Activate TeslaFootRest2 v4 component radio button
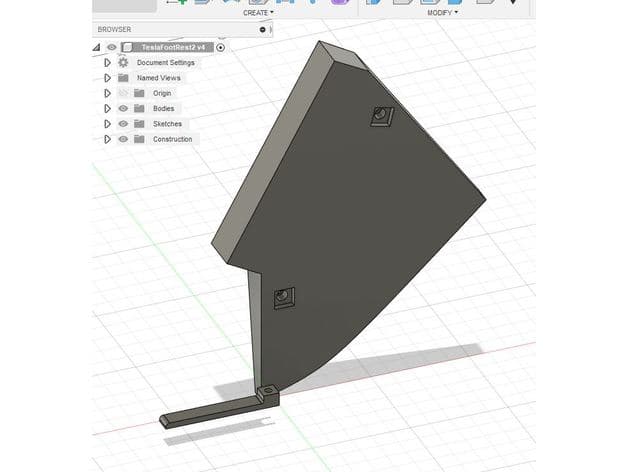This screenshot has width=628, height=472. 220,48
